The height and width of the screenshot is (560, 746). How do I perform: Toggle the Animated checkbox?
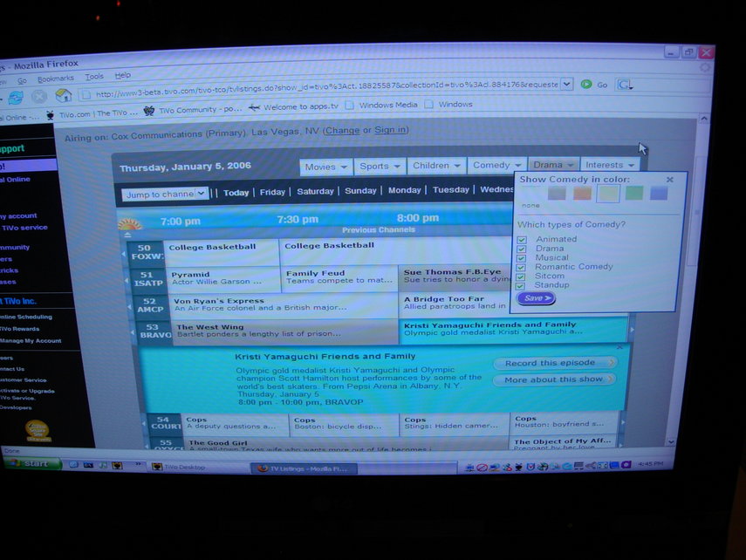click(522, 240)
